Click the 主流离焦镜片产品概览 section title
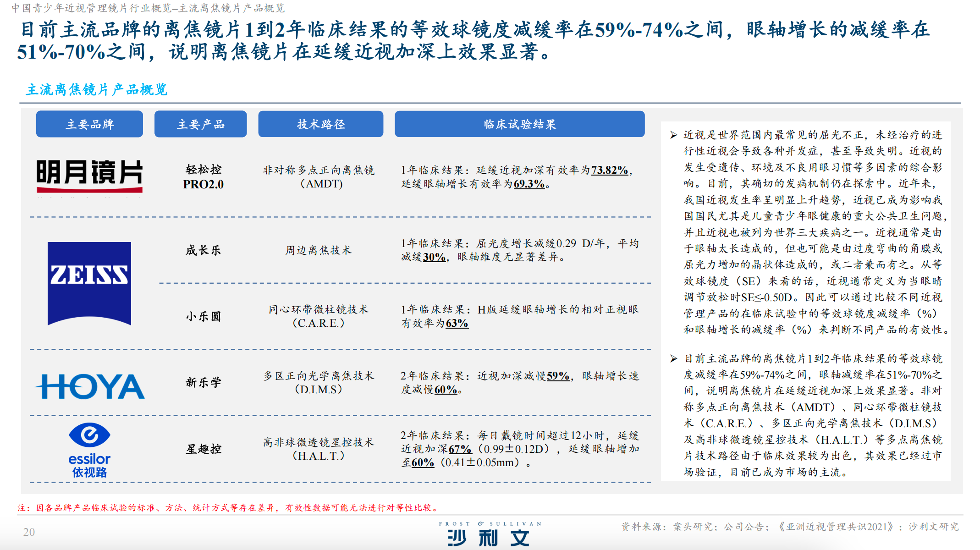This screenshot has height=550, width=980. click(x=97, y=89)
